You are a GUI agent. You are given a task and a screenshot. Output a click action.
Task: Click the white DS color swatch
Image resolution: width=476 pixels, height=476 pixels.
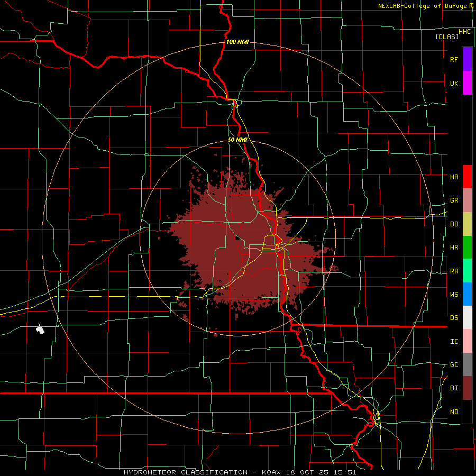click(x=467, y=317)
